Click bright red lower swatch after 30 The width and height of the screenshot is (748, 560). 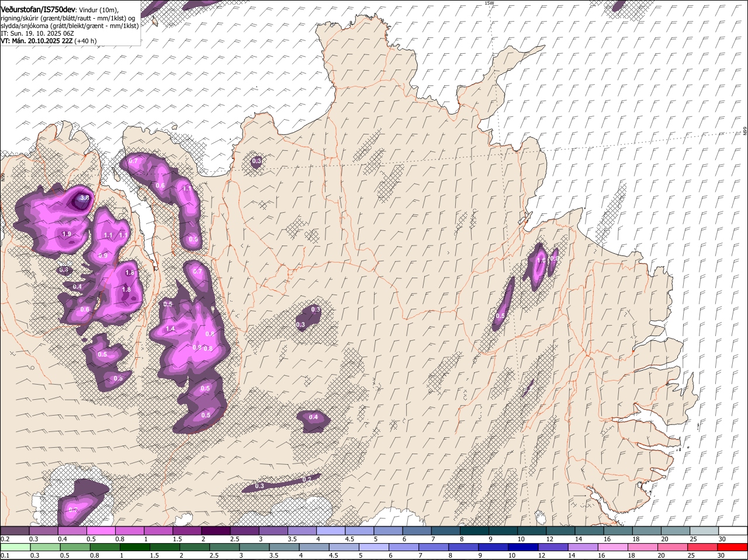(x=733, y=547)
